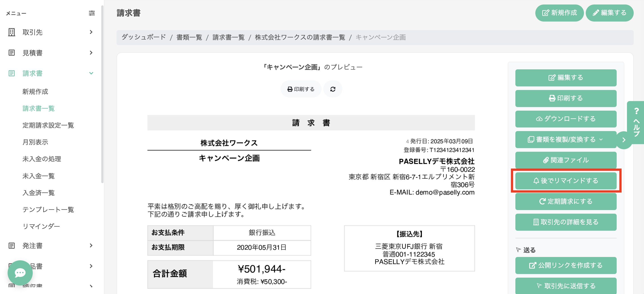
Task: Click the round arrow button beside 書類を複製/変換する
Action: click(624, 140)
